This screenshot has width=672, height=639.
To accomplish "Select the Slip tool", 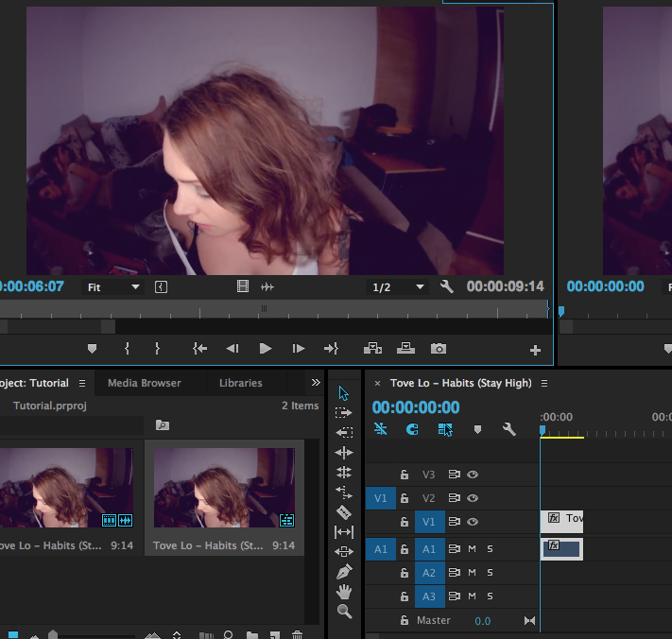I will (344, 532).
